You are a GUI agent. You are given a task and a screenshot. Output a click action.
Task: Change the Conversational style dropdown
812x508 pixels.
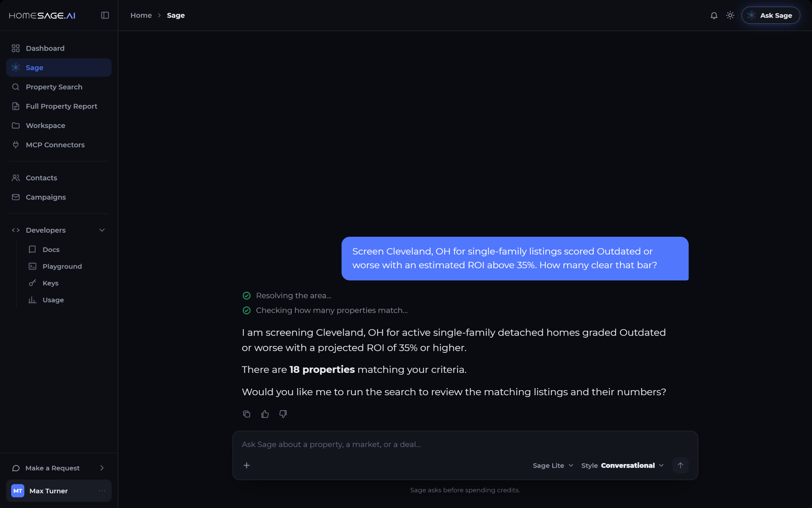[x=622, y=465]
